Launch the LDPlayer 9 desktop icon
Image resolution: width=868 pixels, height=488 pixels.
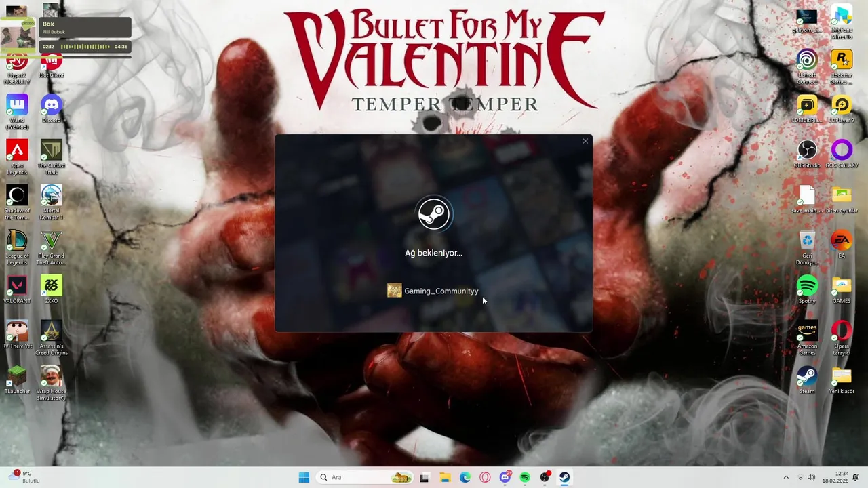(842, 108)
